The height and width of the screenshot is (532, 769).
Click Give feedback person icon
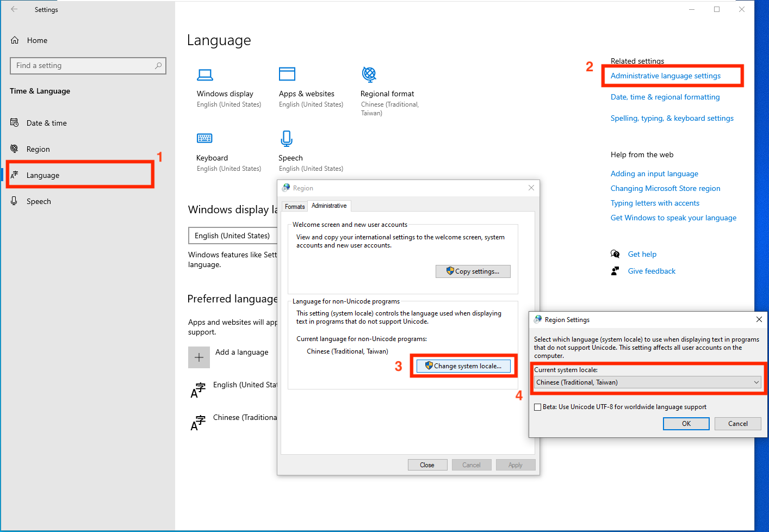tap(615, 271)
